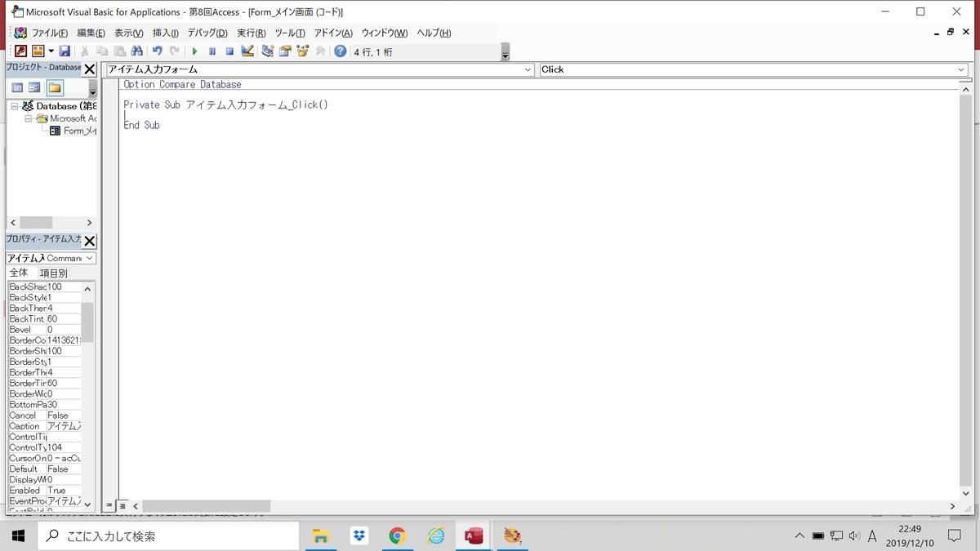Viewport: 980px width, 551px height.
Task: Open the ファイル(F) menu
Action: [x=49, y=33]
